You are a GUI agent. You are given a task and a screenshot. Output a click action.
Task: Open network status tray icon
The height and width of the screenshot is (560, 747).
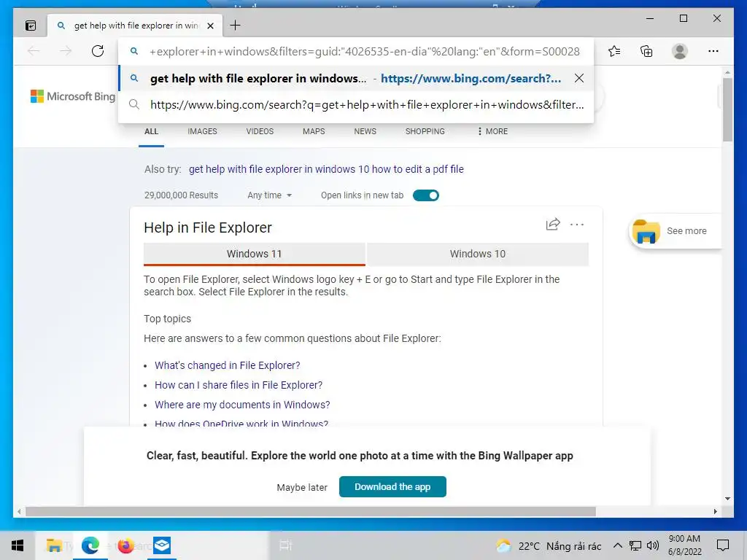click(635, 545)
